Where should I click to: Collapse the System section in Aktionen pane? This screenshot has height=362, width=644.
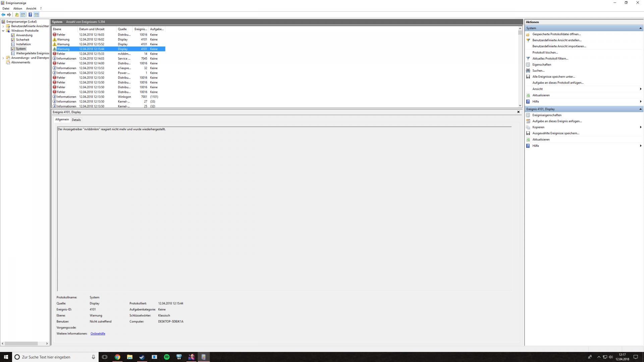click(x=640, y=28)
